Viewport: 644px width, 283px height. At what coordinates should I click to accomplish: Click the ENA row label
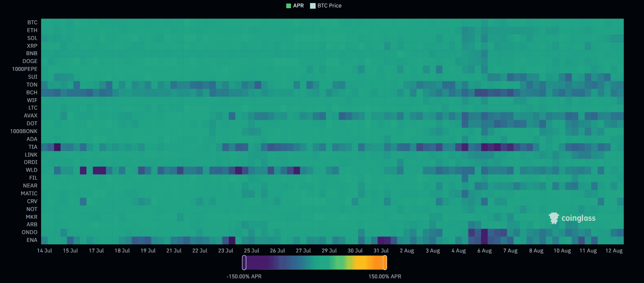pos(32,240)
